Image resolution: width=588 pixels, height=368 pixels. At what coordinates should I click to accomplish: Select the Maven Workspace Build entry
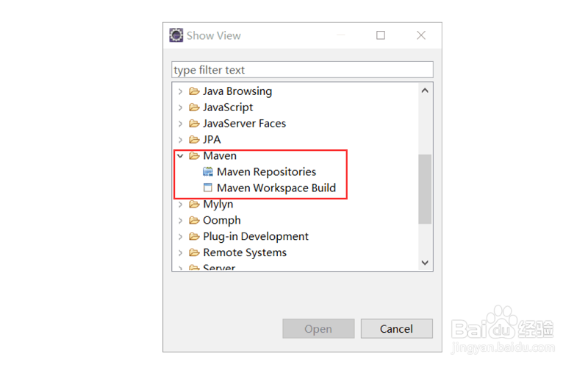tap(276, 188)
